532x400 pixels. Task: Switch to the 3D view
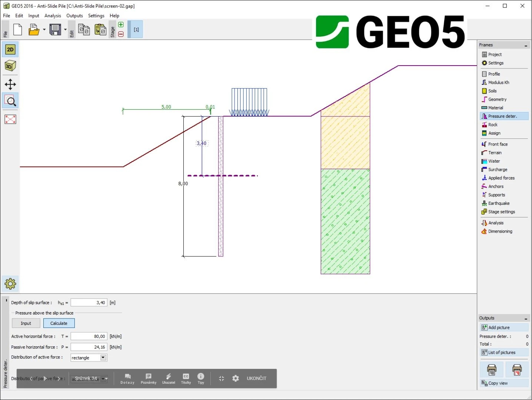click(x=10, y=66)
